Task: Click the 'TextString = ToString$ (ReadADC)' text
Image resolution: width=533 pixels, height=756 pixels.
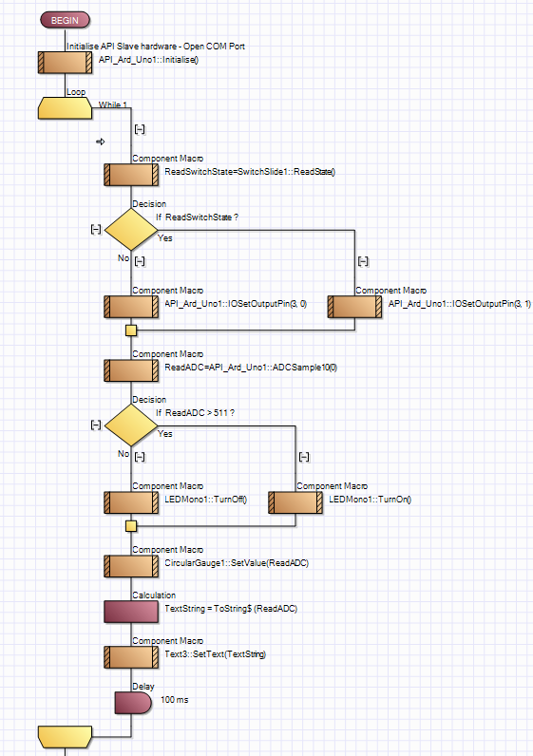Action: coord(231,609)
